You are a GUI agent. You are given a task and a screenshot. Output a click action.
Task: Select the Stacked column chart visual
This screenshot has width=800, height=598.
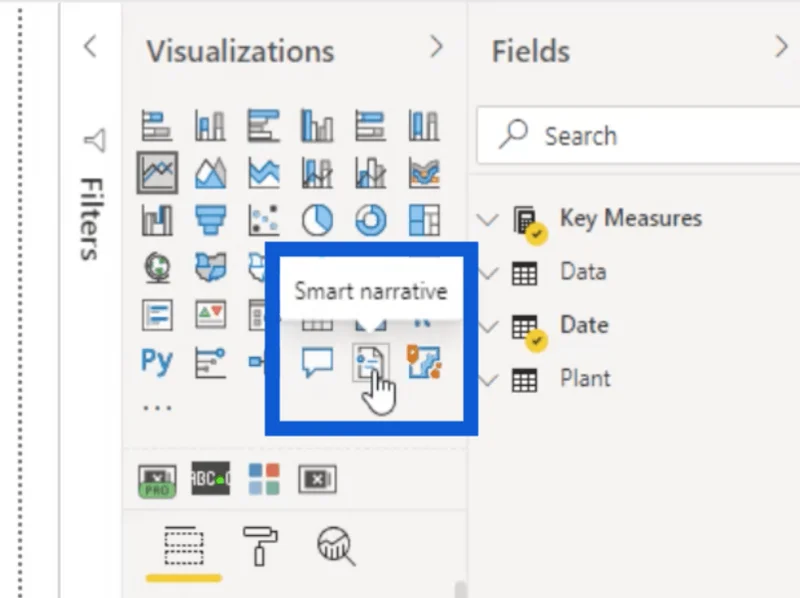pos(210,125)
